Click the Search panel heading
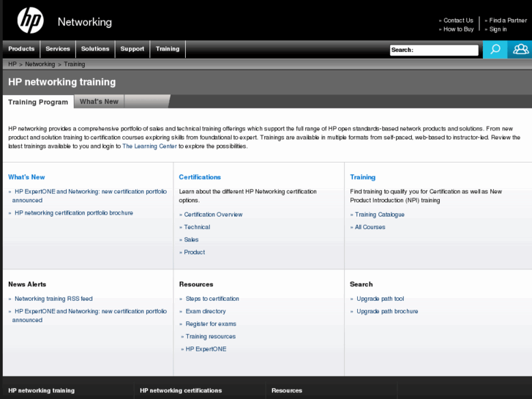The height and width of the screenshot is (399, 532). click(361, 284)
